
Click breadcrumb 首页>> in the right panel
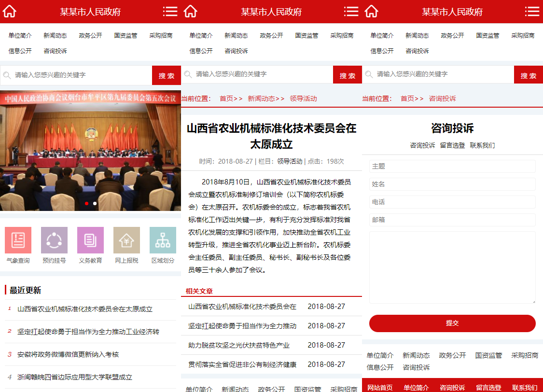tap(412, 98)
